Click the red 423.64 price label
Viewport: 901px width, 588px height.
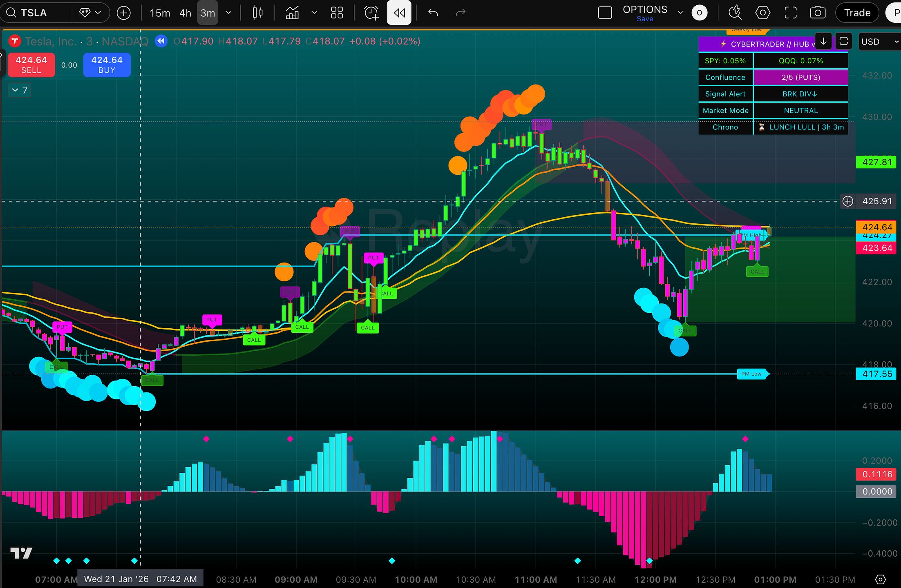[x=876, y=248]
